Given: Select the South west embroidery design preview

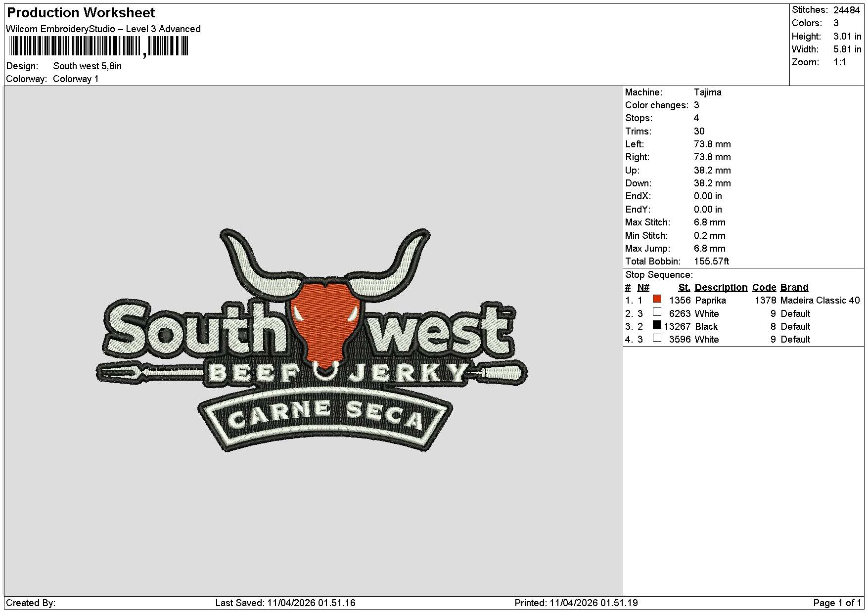Looking at the screenshot, I should pyautogui.click(x=312, y=340).
